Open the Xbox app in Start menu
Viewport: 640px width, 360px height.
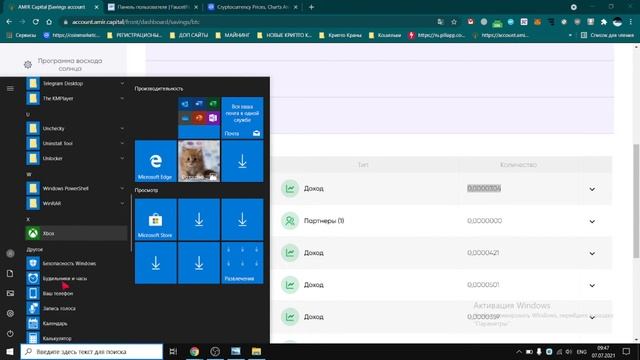click(76, 233)
